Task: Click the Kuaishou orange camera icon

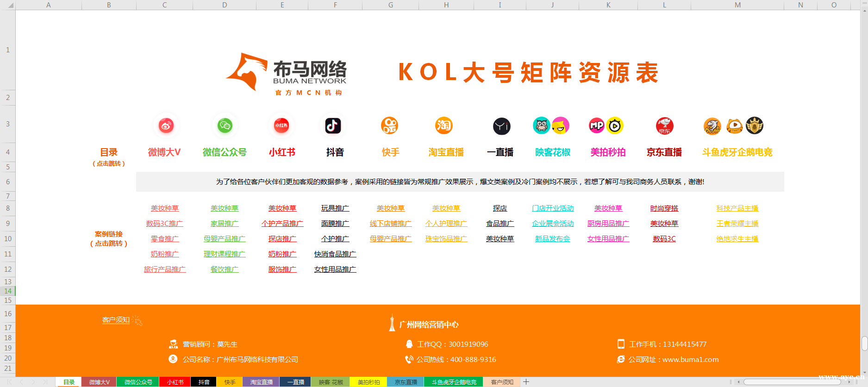Action: point(389,125)
